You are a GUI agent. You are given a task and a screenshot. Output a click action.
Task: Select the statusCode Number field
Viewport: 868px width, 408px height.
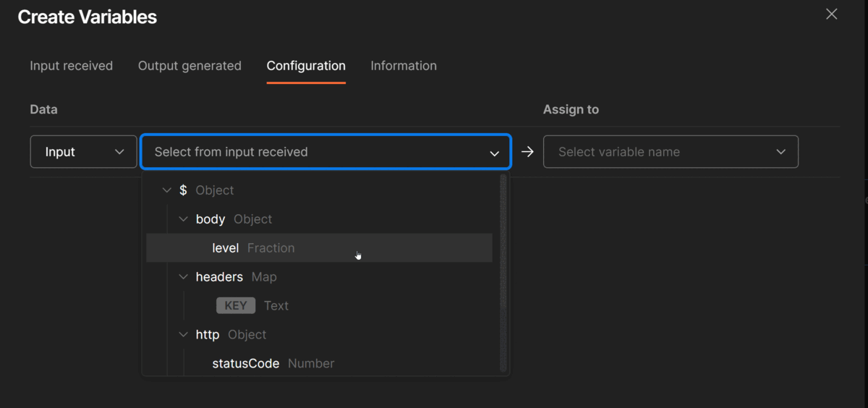(273, 364)
